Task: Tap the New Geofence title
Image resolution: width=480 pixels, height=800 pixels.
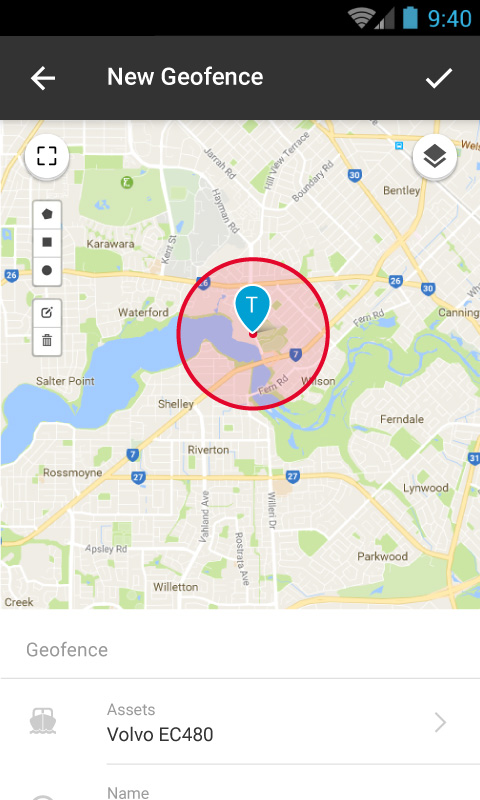Action: (185, 77)
